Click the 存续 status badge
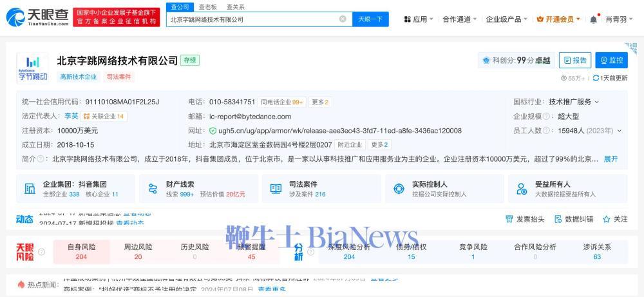Screen dimensions: 644x297 tap(190, 61)
